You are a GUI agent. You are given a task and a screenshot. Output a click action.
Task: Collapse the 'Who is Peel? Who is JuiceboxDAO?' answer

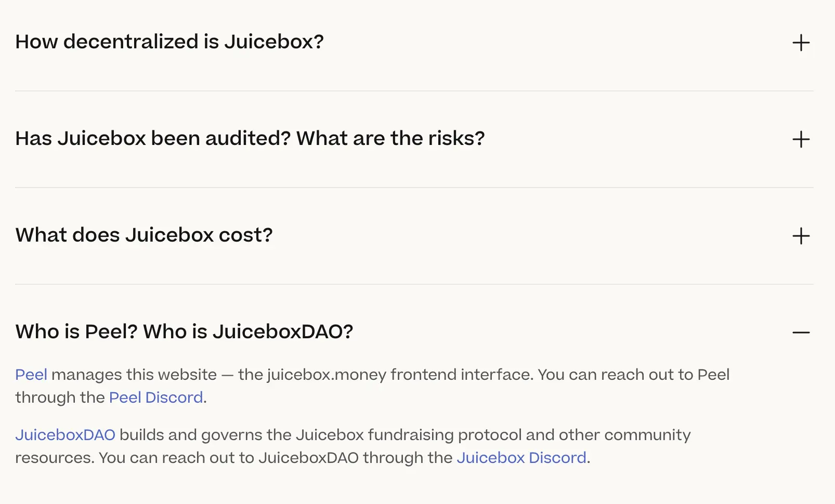coord(184,331)
